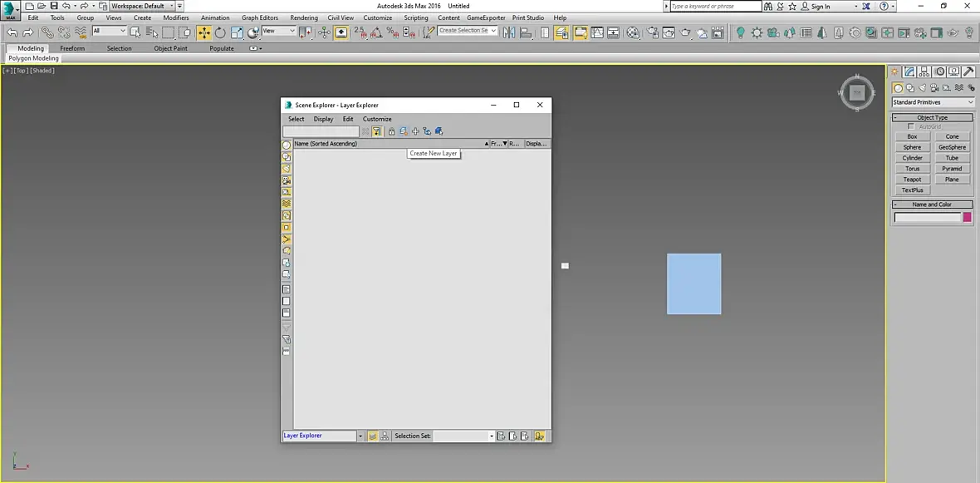Select the Rotate tool in main toolbar
The height and width of the screenshot is (483, 980).
click(x=220, y=32)
